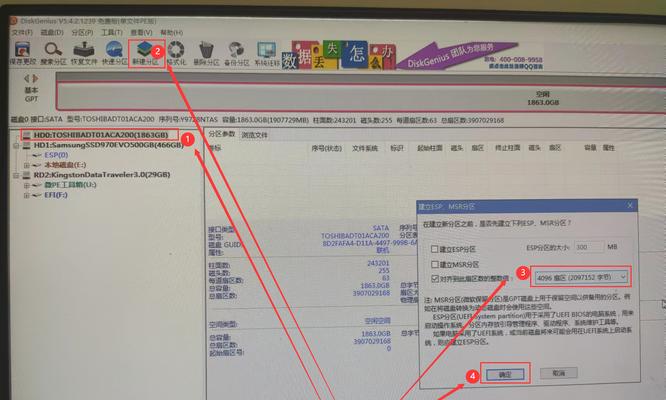Open the 磁盘(D) menu

(x=52, y=32)
